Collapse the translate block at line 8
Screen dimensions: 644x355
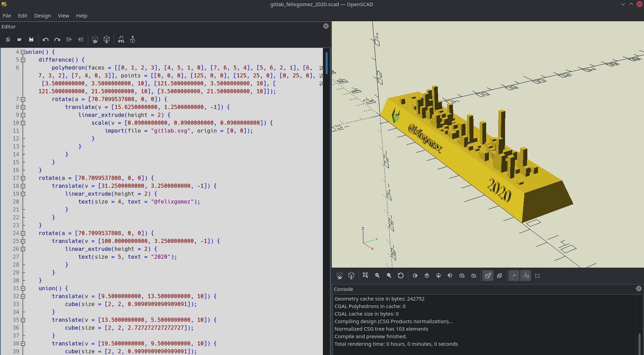[x=23, y=107]
